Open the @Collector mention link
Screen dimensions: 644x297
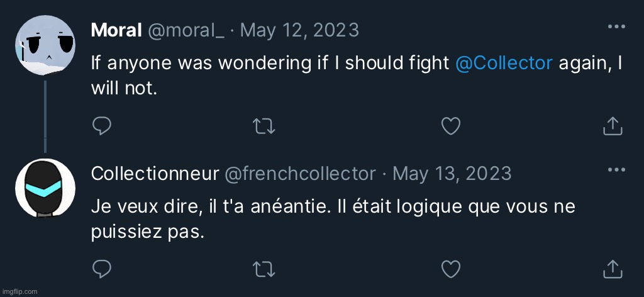(x=503, y=63)
